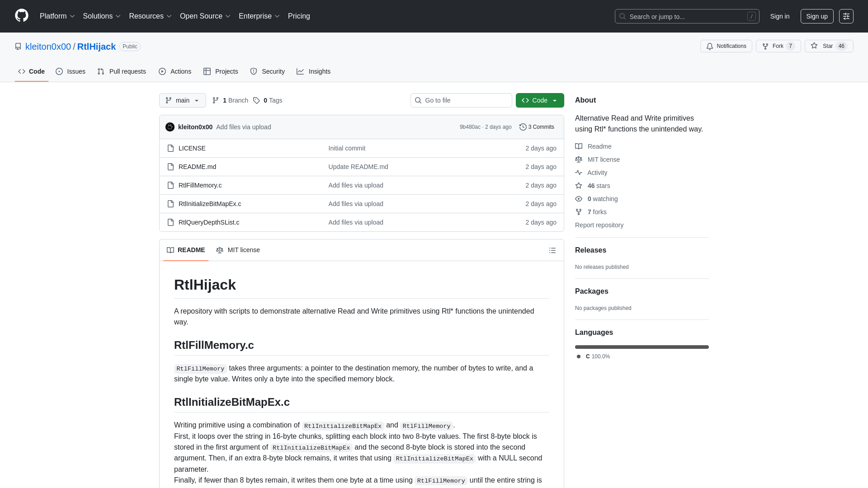Click the Report repository link
868x488 pixels.
[599, 225]
